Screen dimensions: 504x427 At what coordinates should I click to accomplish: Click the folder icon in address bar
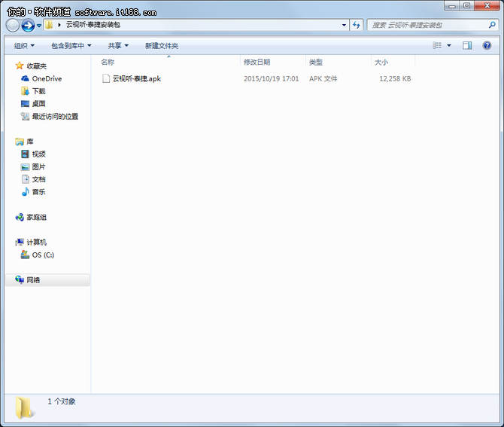click(49, 25)
